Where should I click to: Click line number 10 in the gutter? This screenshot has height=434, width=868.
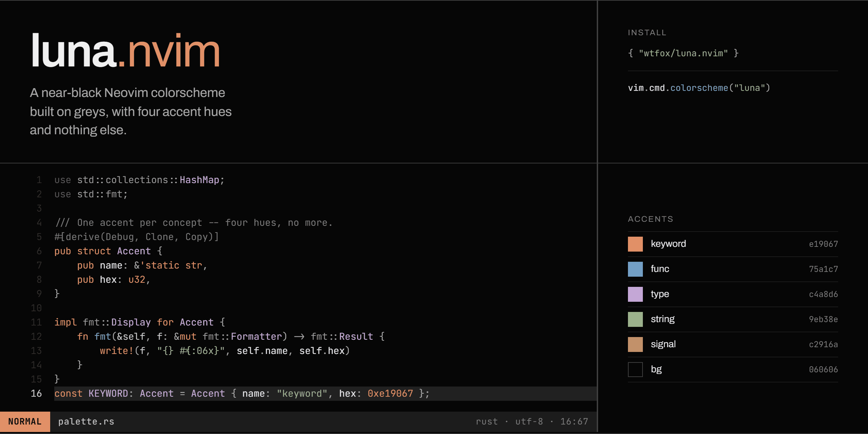[x=36, y=308]
